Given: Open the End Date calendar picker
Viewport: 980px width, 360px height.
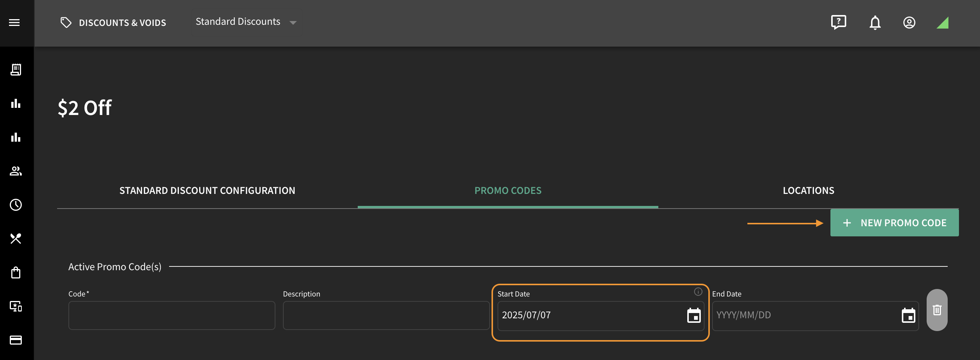Looking at the screenshot, I should point(908,315).
